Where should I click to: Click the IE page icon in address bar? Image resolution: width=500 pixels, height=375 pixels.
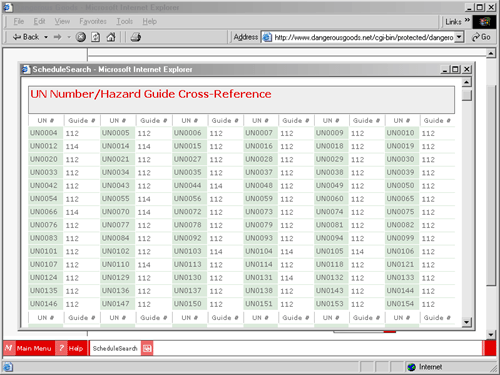tap(267, 37)
